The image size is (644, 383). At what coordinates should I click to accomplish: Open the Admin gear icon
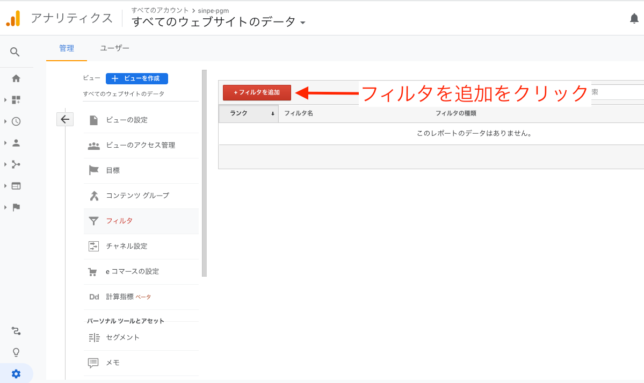[16, 374]
